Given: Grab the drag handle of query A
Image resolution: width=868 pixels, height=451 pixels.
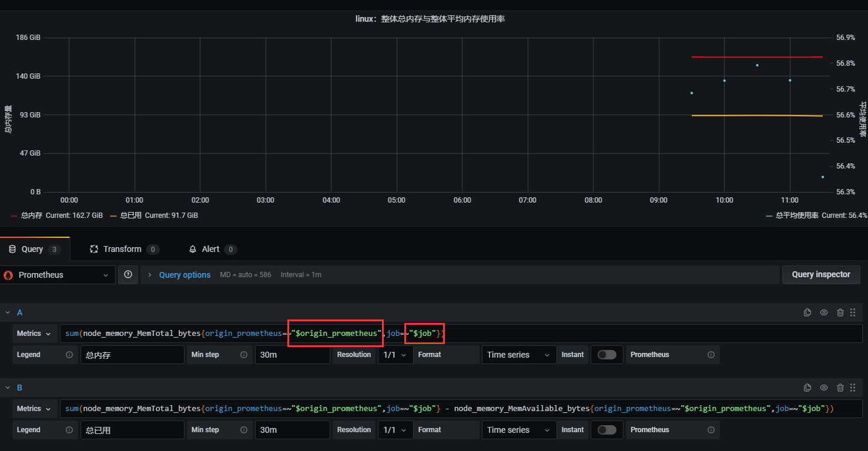Looking at the screenshot, I should pos(853,312).
